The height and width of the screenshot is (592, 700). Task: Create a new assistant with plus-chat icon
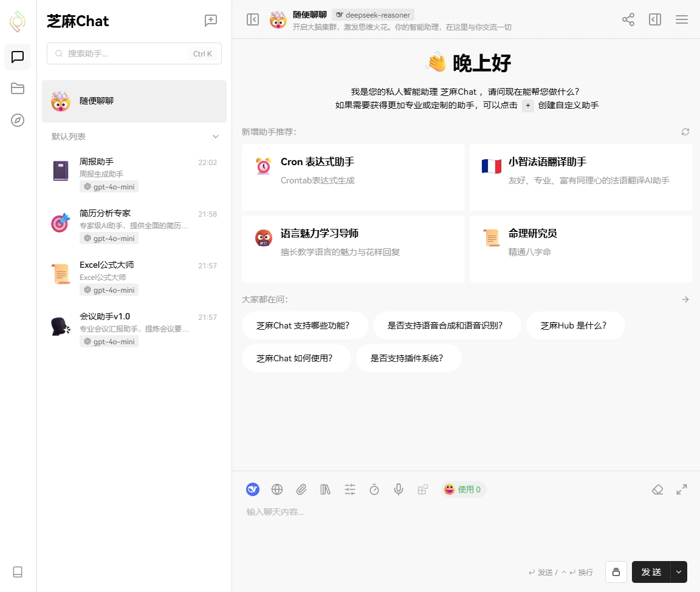click(211, 21)
